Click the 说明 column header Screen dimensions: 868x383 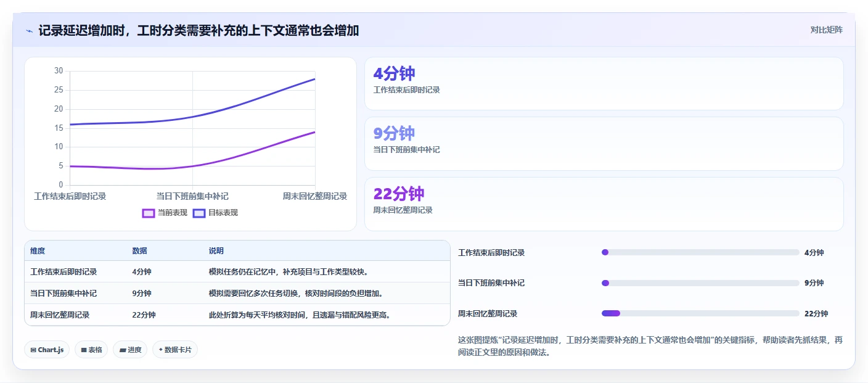[216, 251]
